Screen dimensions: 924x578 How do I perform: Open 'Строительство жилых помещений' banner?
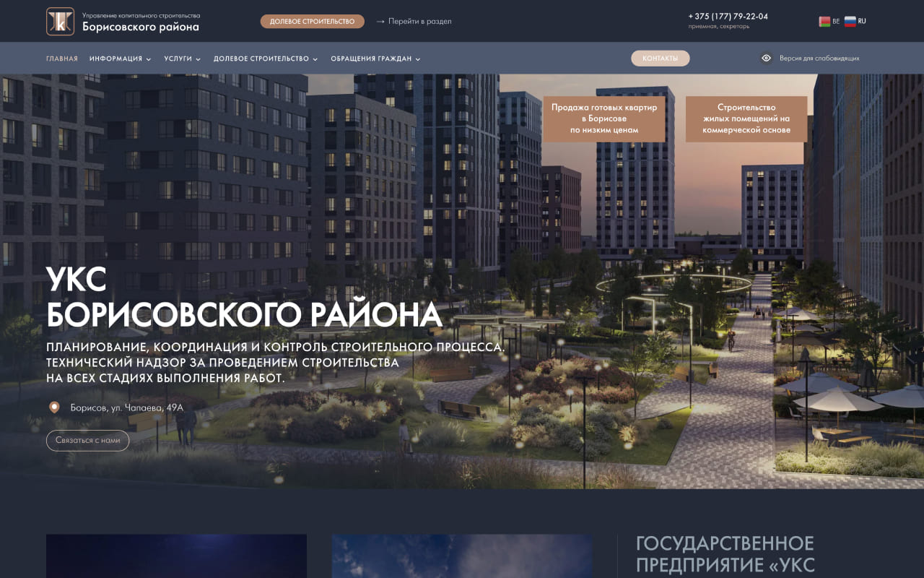click(746, 118)
